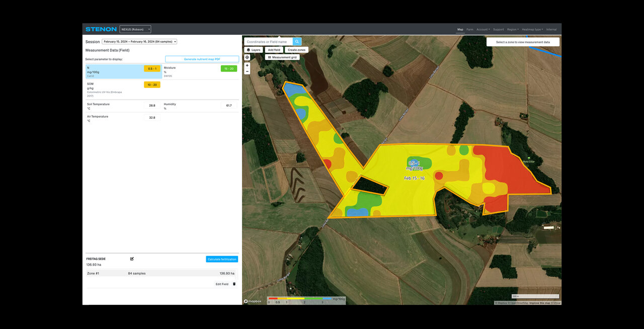Go to the Farm tab
The image size is (644, 329).
tap(469, 30)
